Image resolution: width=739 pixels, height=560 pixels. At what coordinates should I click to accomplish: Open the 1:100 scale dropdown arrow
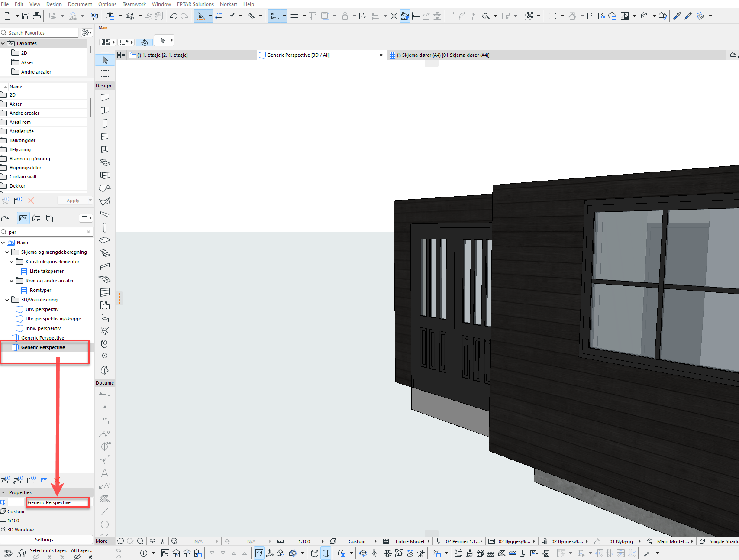tap(323, 541)
